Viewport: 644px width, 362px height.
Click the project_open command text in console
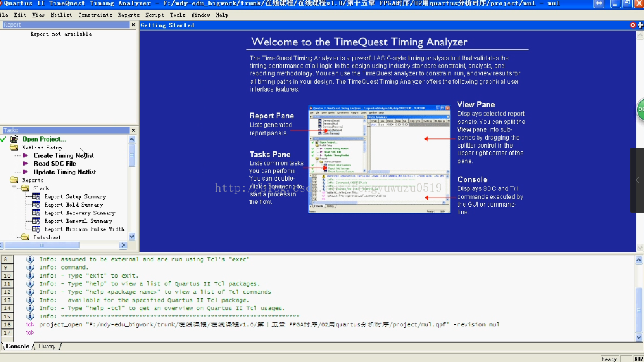269,324
